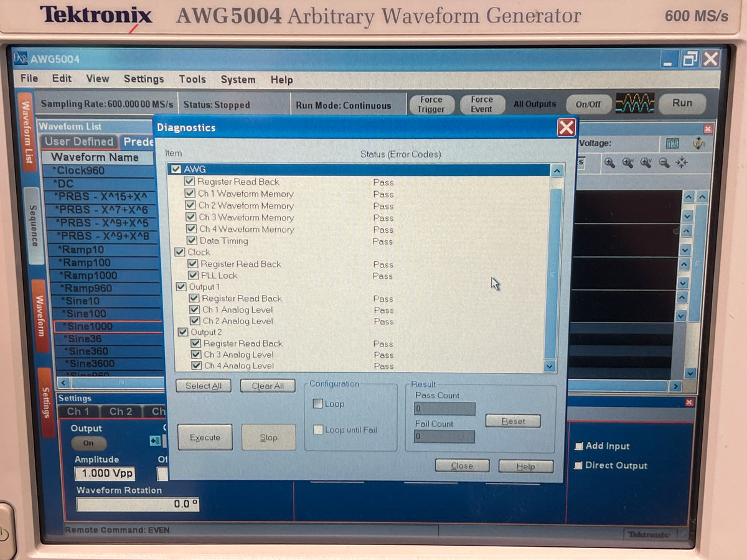Check the Add Input checkbox

(579, 446)
